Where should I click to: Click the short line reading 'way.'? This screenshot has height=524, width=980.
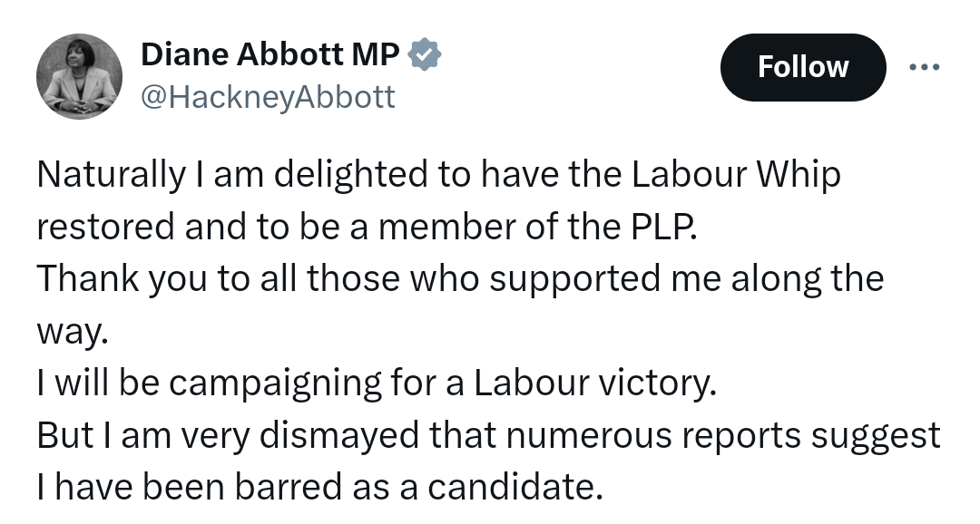(73, 332)
